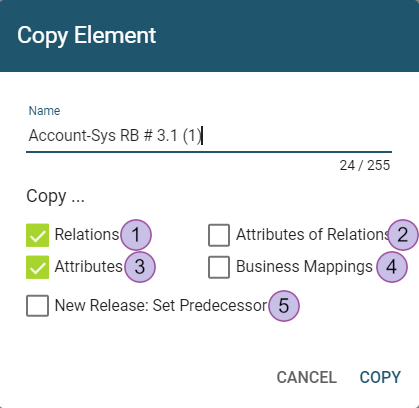Click the 'Business Mappings' label text
419x408 pixels.
click(304, 267)
